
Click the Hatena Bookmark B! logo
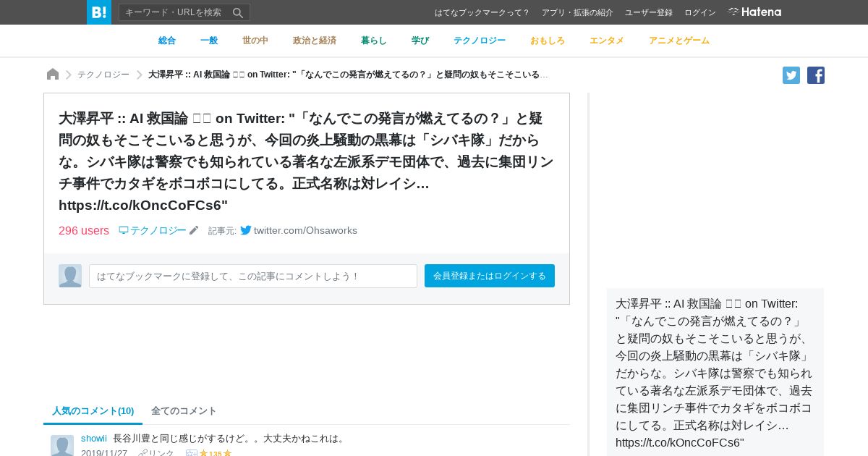[x=99, y=12]
